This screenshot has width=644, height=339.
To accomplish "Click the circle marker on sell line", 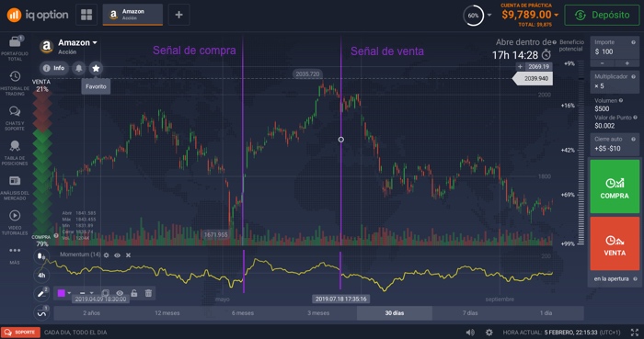I will coord(341,140).
